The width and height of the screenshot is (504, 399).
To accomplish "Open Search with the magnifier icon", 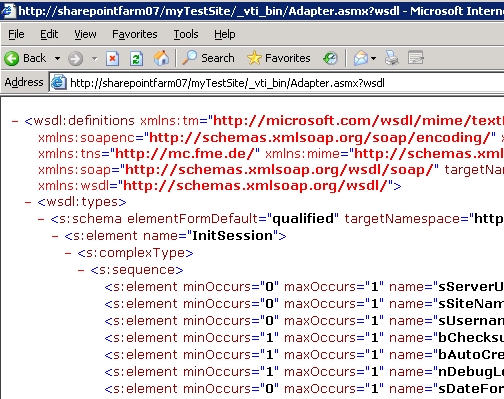I will coord(190,58).
